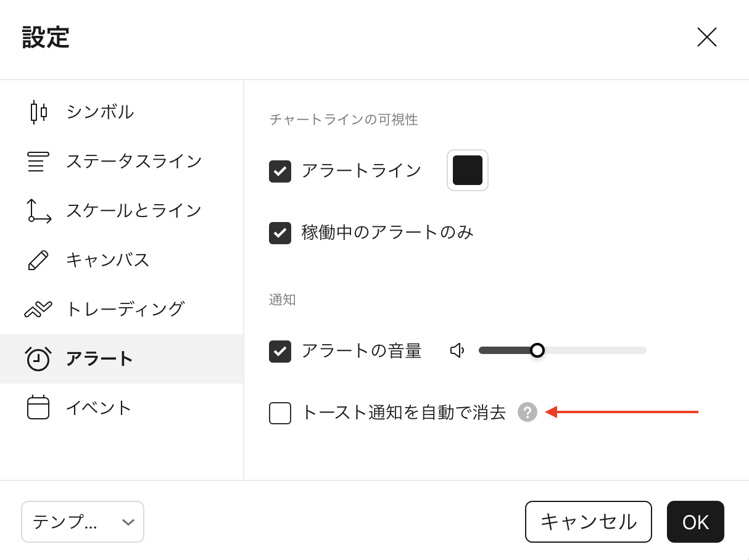
Task: Open the テンプレート dropdown
Action: tap(83, 522)
